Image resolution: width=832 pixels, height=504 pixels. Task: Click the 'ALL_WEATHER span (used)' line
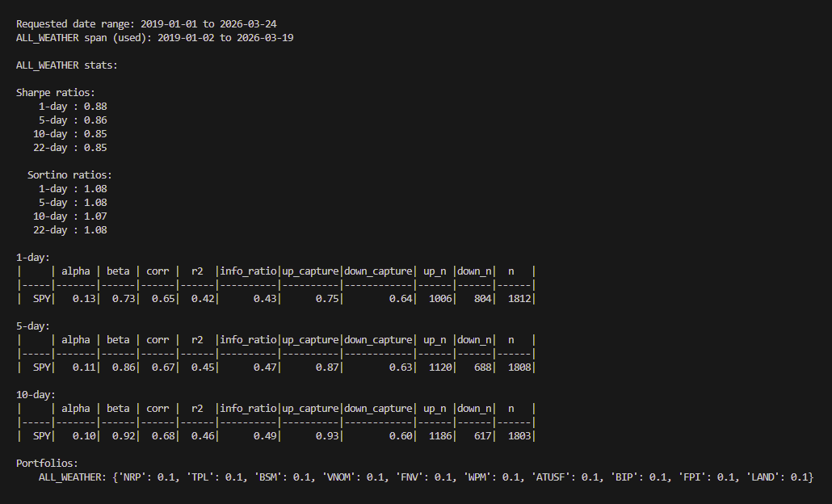[x=154, y=38]
